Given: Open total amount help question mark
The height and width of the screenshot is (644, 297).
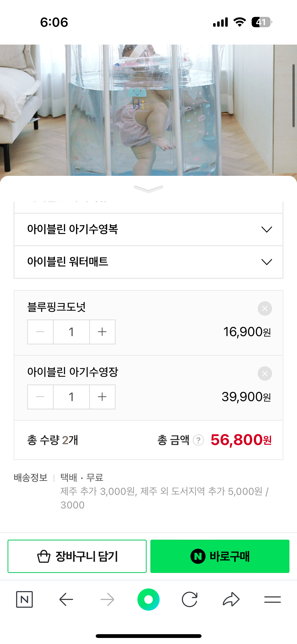Looking at the screenshot, I should [x=198, y=440].
